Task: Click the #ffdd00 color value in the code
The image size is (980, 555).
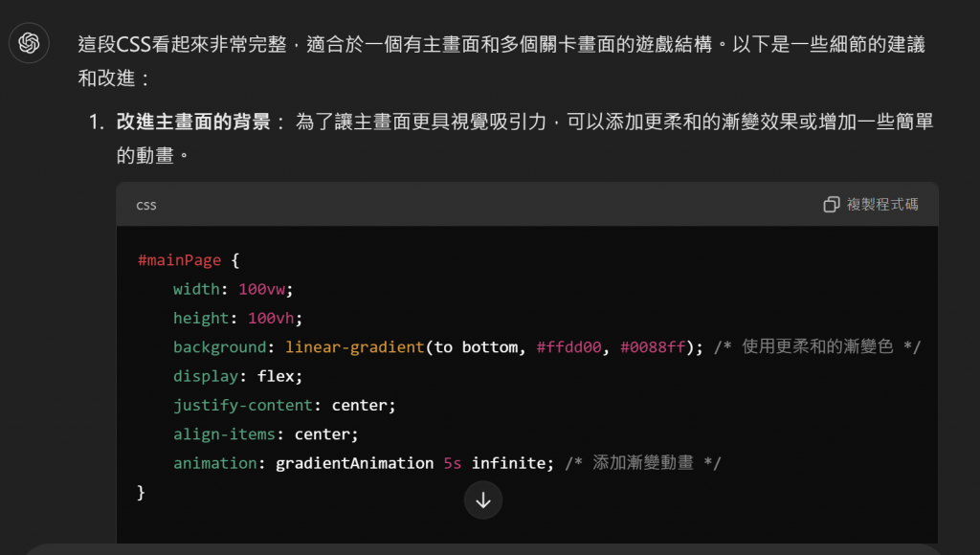Action: coord(568,346)
